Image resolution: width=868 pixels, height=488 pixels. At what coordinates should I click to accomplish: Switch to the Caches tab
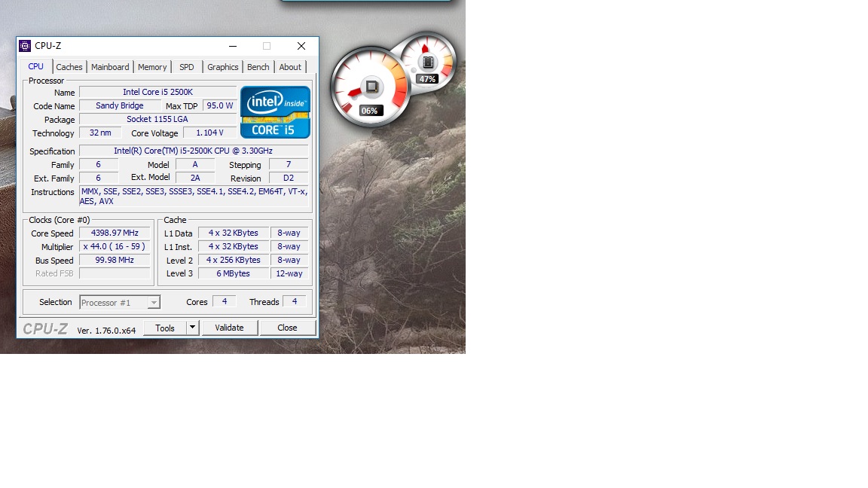click(x=69, y=67)
